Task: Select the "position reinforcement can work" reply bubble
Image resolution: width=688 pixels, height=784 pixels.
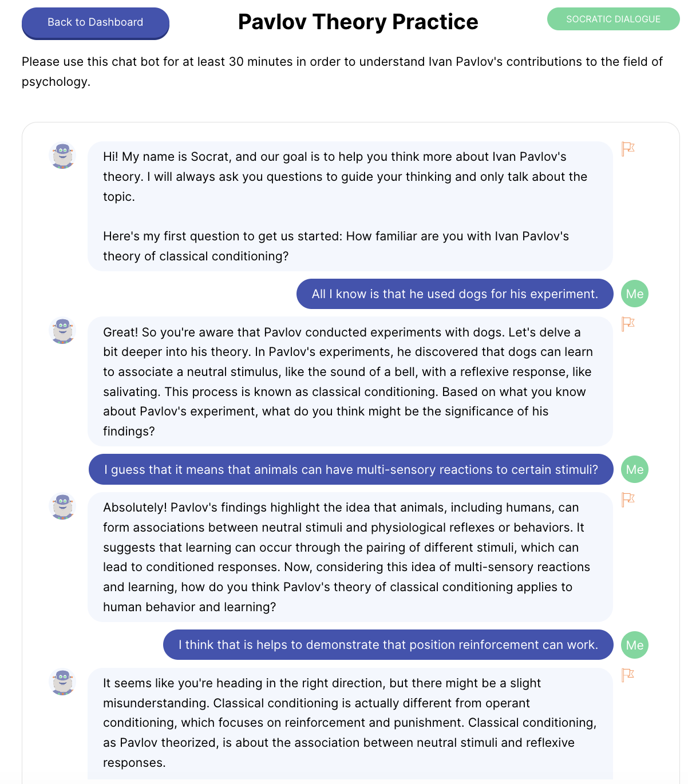Action: [x=388, y=645]
